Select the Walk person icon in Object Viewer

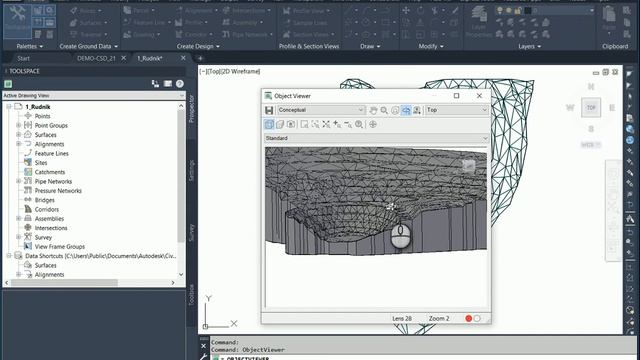(417, 110)
